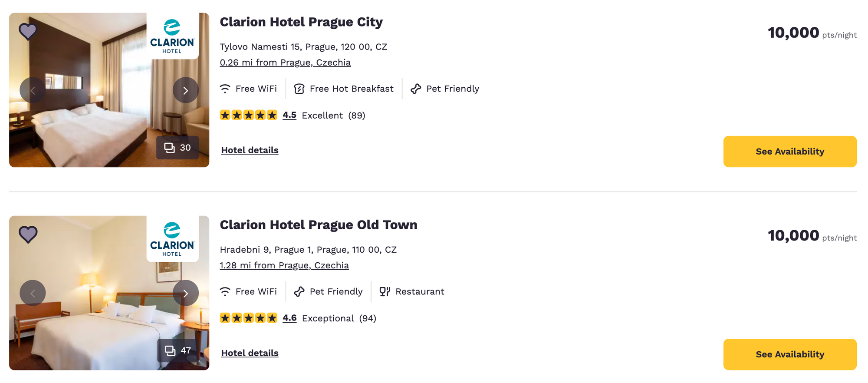Click the Restaurant fork and glass icon

[x=385, y=292]
